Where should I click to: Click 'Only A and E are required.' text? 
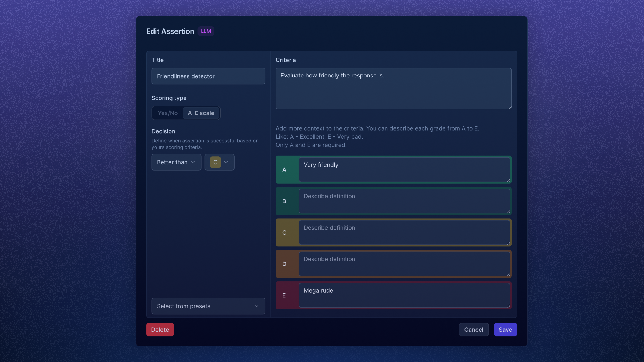(311, 145)
